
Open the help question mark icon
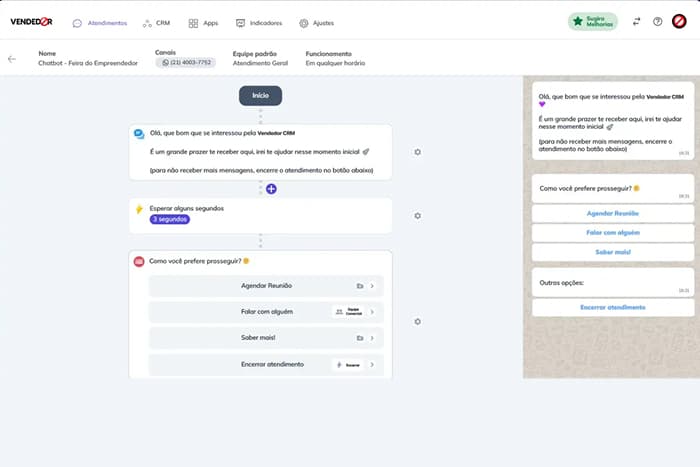(x=657, y=21)
